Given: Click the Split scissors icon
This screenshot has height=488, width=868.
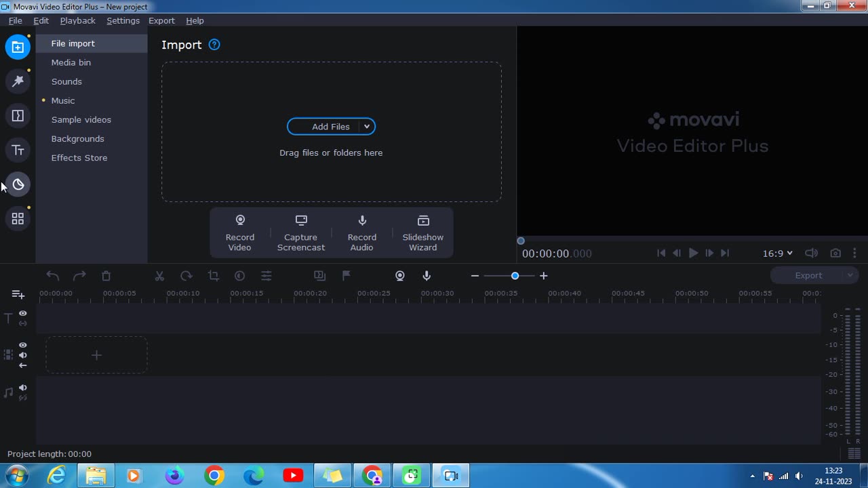Looking at the screenshot, I should click(x=159, y=276).
